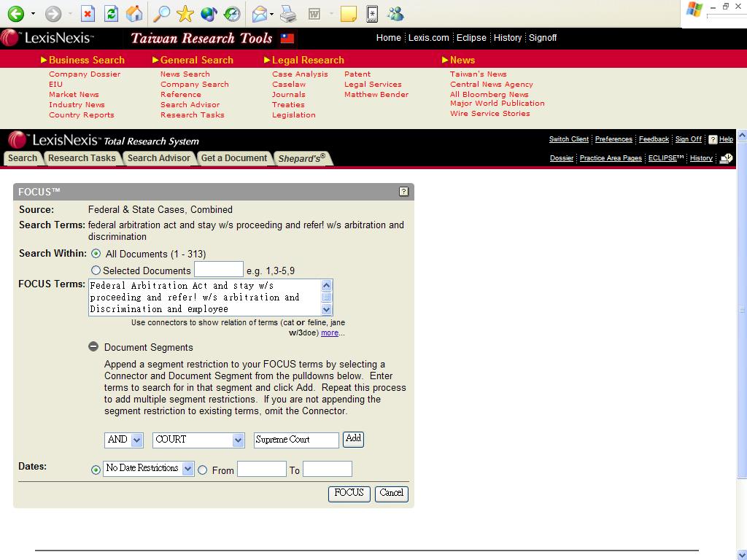Go back using the green Back arrow

(15, 13)
